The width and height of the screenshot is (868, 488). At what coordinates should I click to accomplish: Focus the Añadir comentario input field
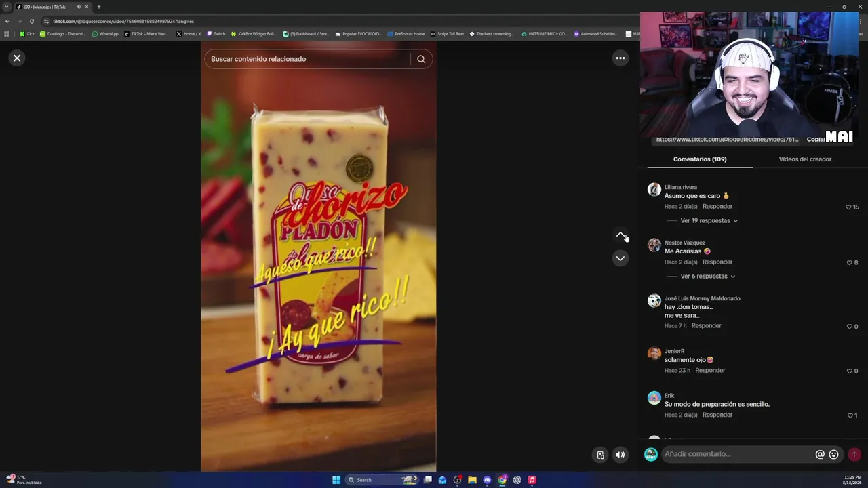coord(736,454)
